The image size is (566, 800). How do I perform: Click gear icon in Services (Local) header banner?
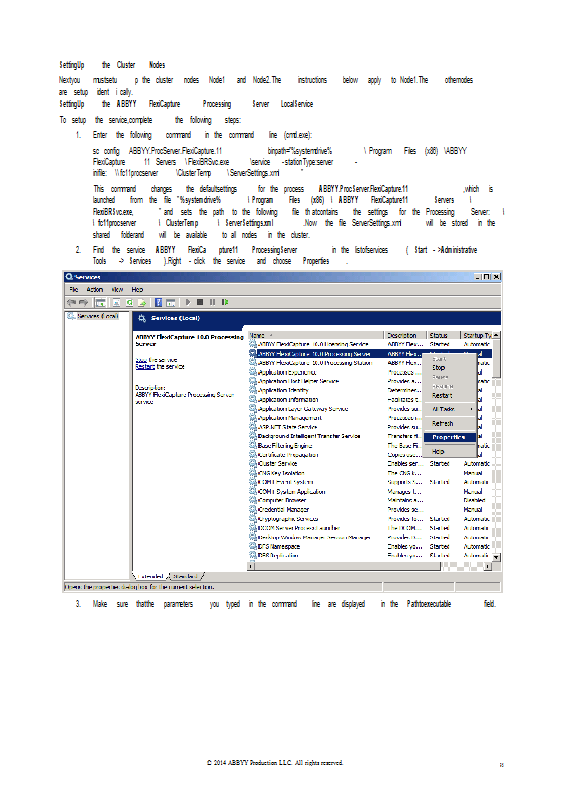142,318
